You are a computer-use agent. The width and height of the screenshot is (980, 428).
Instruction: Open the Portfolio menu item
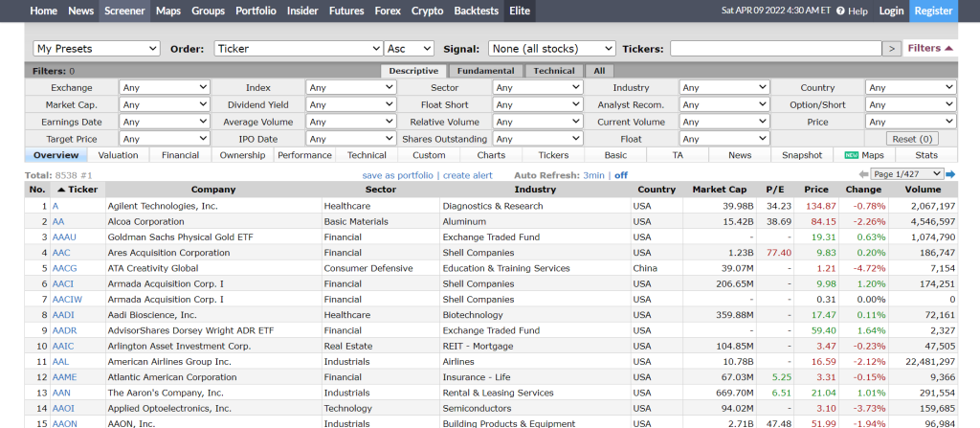(256, 11)
